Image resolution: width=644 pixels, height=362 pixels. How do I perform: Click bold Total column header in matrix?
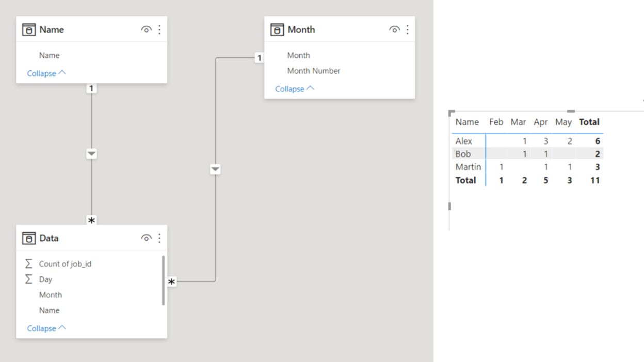(589, 122)
